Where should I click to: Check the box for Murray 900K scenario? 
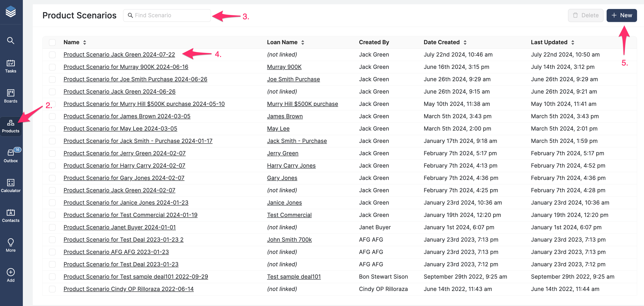coord(52,67)
